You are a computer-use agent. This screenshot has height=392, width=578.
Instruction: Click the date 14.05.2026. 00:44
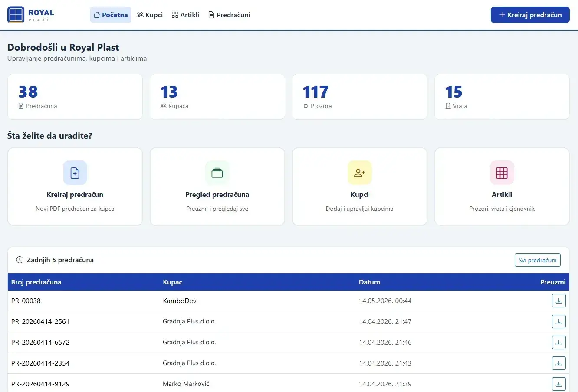click(385, 301)
